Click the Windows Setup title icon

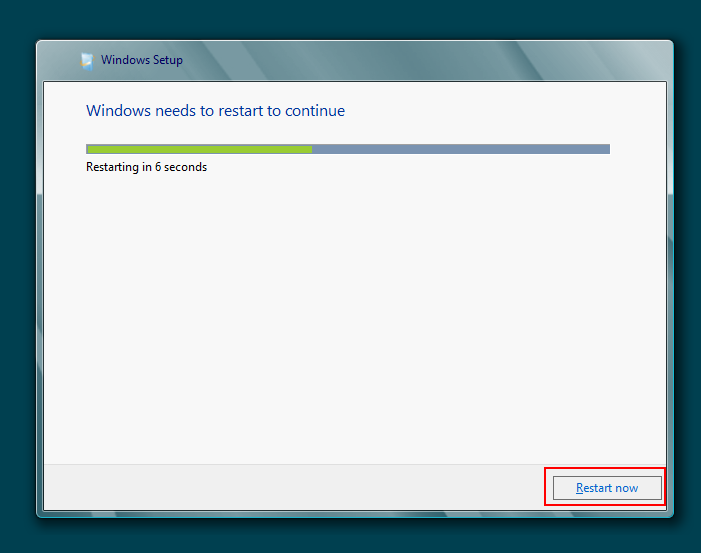click(87, 61)
